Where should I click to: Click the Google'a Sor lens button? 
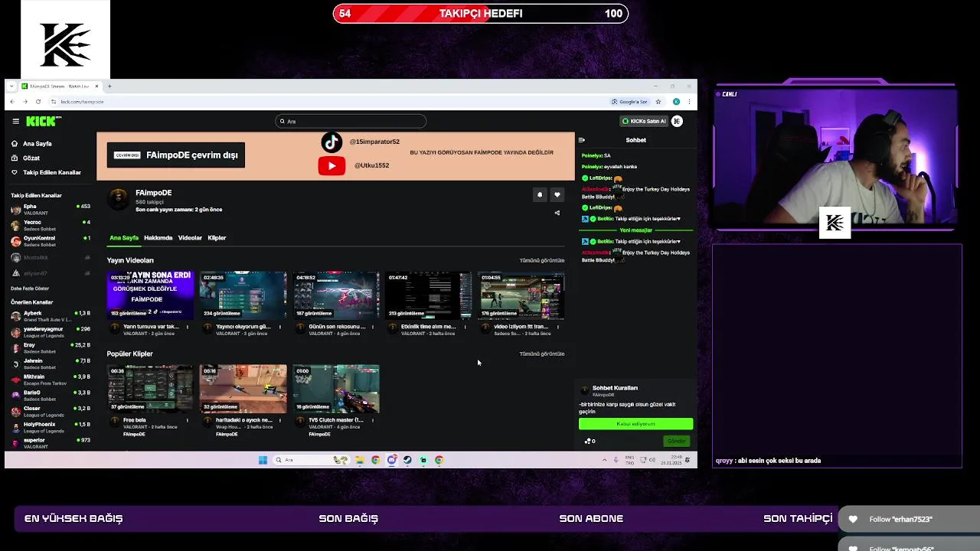coord(629,102)
